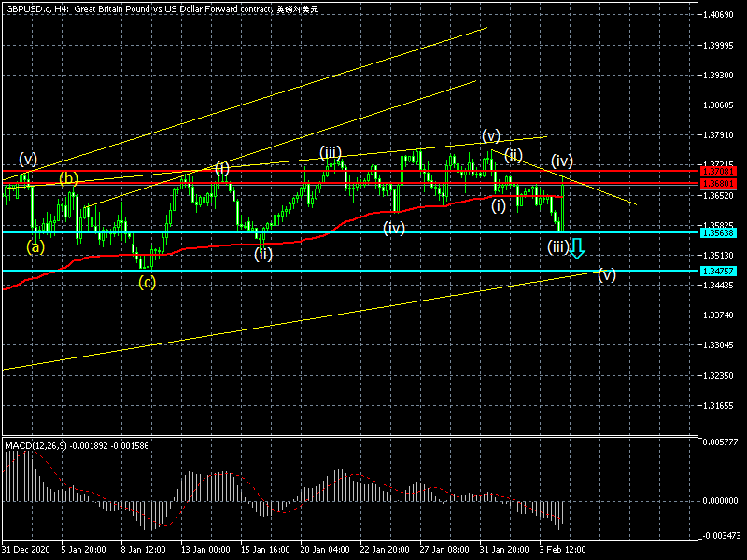Select the cyan 1.35638 price tag
Screen dimensions: 747x560
coord(719,232)
